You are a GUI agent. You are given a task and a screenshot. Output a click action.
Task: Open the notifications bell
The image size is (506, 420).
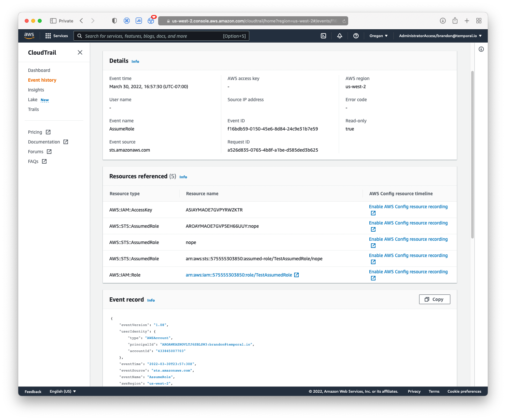340,36
